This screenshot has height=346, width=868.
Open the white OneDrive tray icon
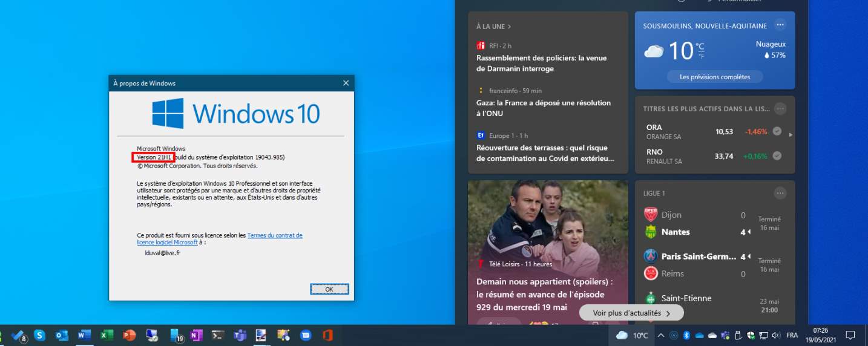(712, 335)
